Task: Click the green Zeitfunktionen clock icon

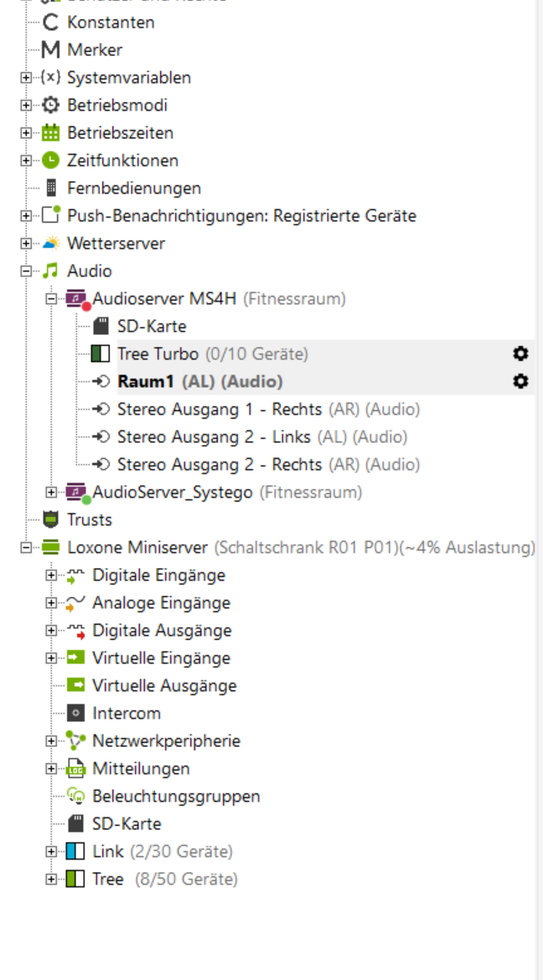Action: click(x=50, y=161)
